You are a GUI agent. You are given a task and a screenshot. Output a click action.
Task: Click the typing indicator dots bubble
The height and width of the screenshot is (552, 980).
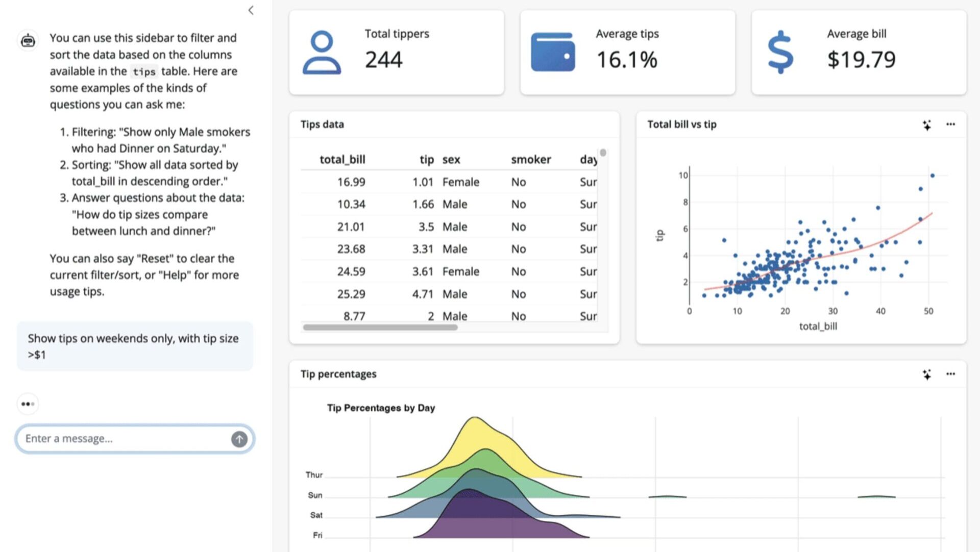coord(28,404)
